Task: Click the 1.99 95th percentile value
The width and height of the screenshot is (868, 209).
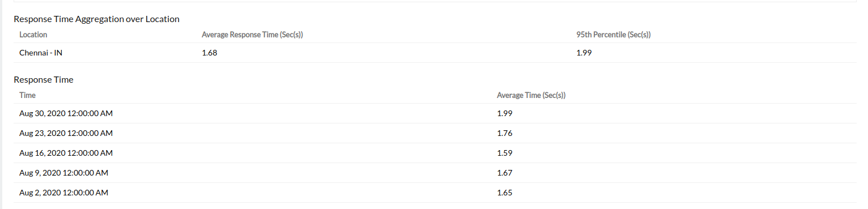Action: 584,53
